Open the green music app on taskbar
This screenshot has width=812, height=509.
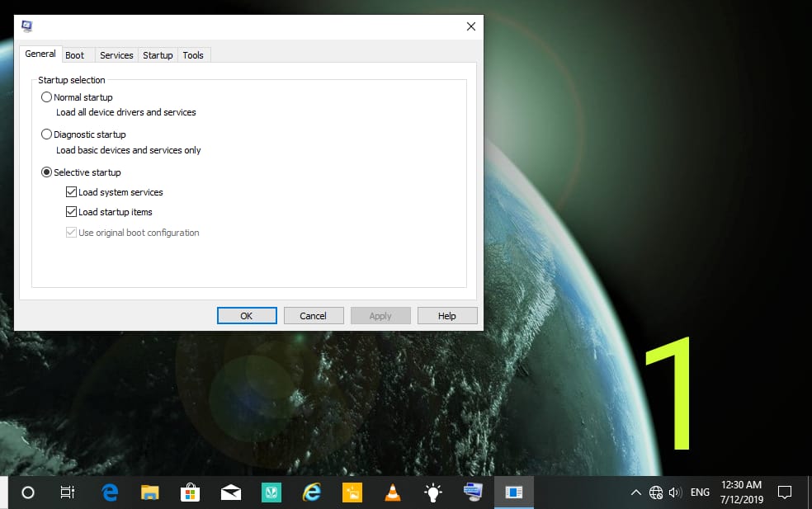coord(271,493)
